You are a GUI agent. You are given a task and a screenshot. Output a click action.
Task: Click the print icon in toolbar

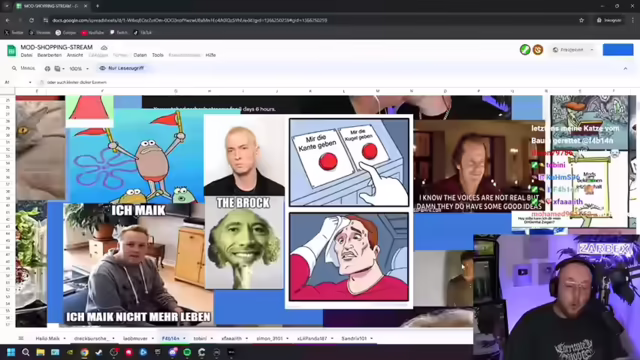(x=47, y=69)
